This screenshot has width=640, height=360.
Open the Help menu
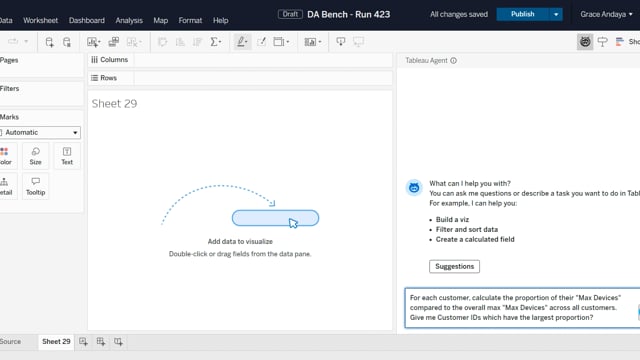tap(220, 20)
